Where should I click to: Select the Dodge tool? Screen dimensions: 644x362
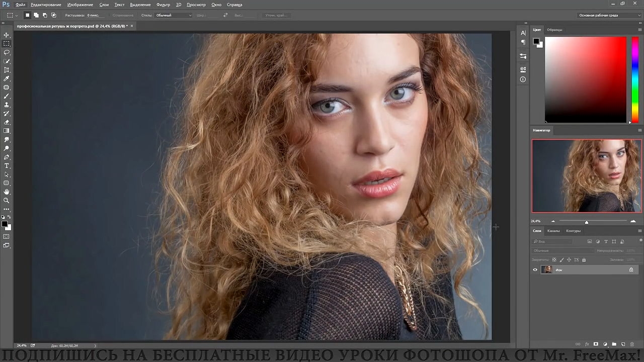(7, 148)
